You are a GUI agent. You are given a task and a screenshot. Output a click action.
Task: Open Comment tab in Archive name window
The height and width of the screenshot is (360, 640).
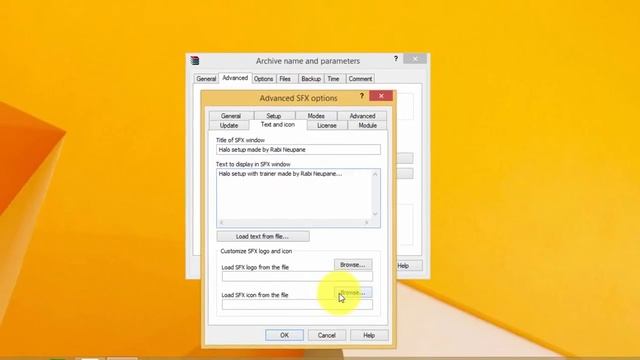click(360, 79)
